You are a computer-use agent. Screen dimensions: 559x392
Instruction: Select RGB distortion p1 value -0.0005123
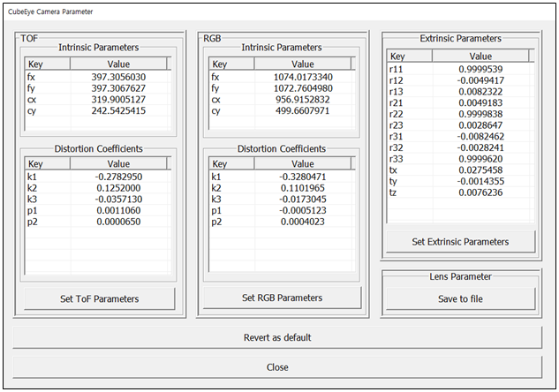(303, 211)
